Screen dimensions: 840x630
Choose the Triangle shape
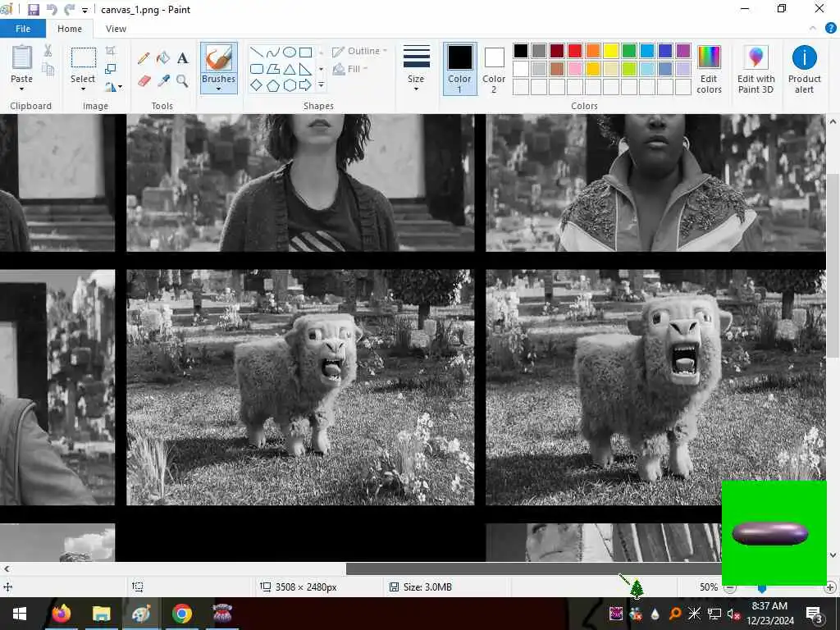point(290,69)
